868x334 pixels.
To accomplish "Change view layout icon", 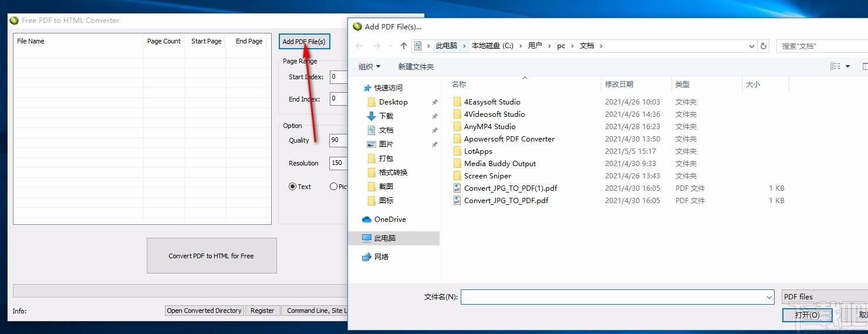I will point(835,66).
